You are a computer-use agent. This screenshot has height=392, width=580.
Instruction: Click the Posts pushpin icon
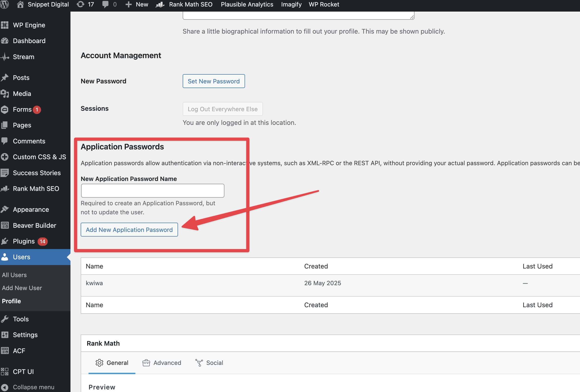[x=5, y=78]
